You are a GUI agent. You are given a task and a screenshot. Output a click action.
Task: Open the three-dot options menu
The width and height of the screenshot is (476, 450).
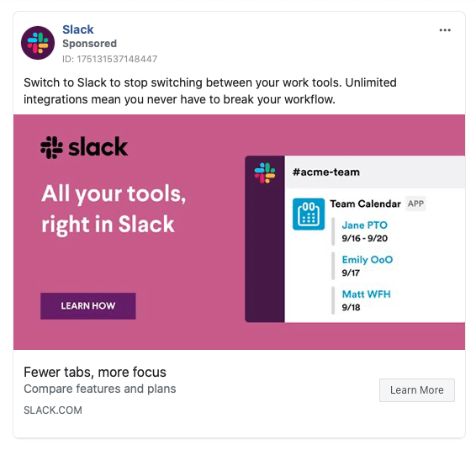point(445,30)
